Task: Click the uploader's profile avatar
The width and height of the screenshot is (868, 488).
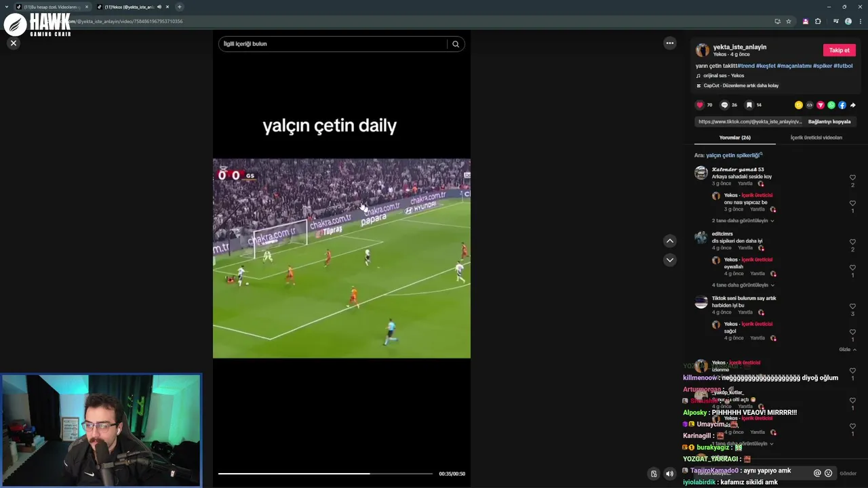Action: click(703, 50)
